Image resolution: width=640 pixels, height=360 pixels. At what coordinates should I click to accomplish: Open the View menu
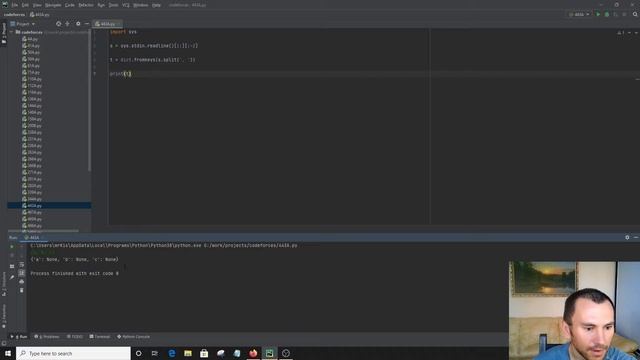37,5
